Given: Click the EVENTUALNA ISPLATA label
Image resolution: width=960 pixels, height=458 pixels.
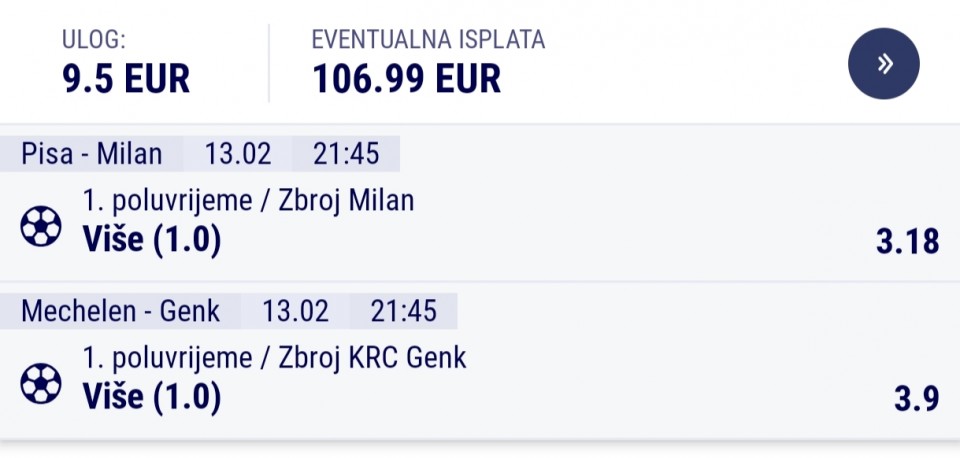Looking at the screenshot, I should coord(428,40).
